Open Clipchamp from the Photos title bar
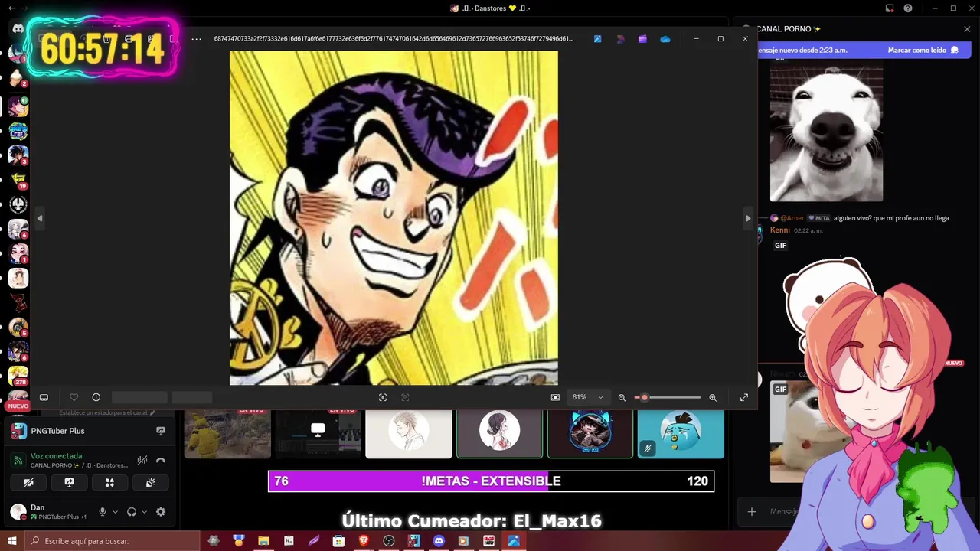The height and width of the screenshot is (551, 980). point(642,39)
